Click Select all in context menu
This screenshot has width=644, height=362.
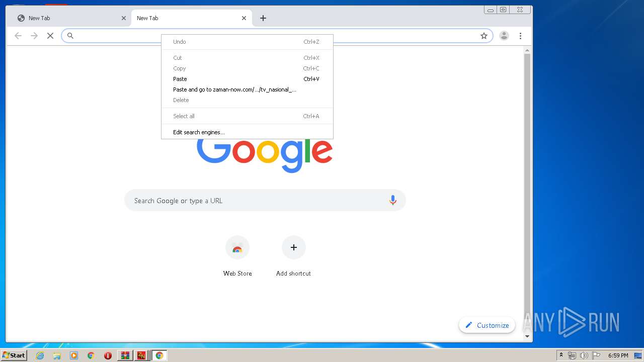(247, 116)
